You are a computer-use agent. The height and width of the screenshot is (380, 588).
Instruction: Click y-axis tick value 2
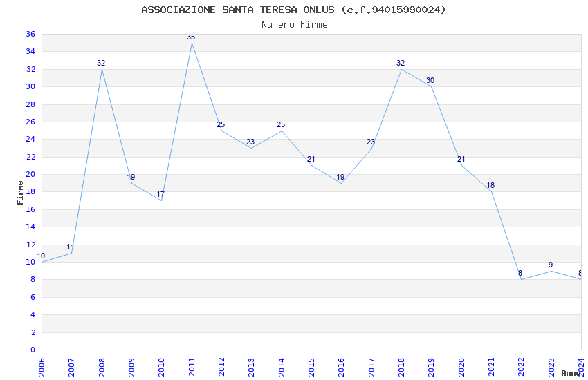click(x=33, y=332)
